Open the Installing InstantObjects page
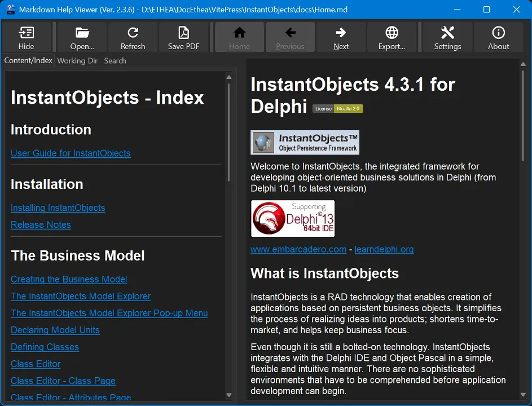This screenshot has height=406, width=532. coord(58,208)
